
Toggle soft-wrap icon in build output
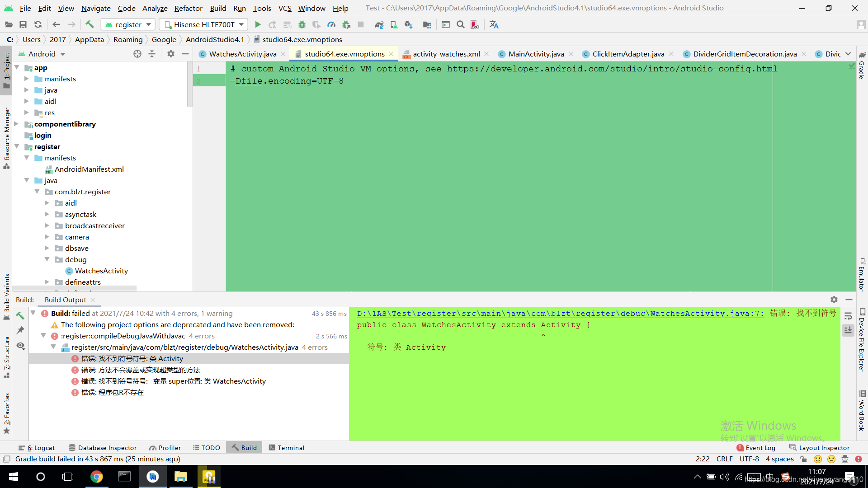848,316
